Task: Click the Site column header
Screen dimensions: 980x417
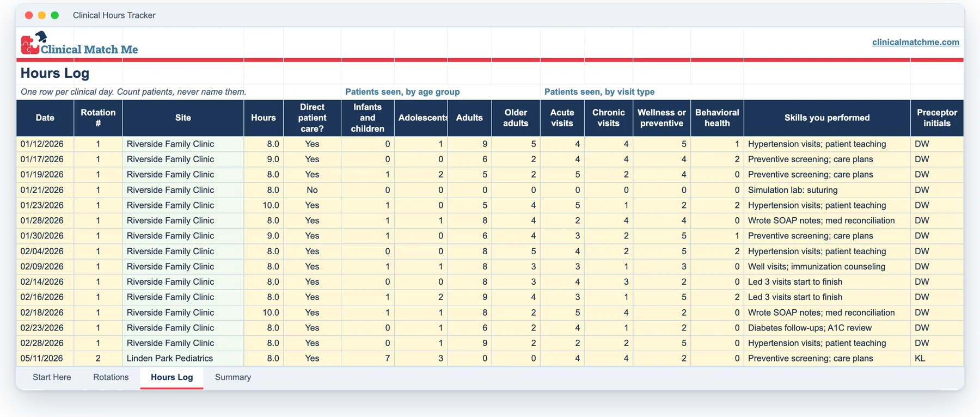Action: point(183,118)
